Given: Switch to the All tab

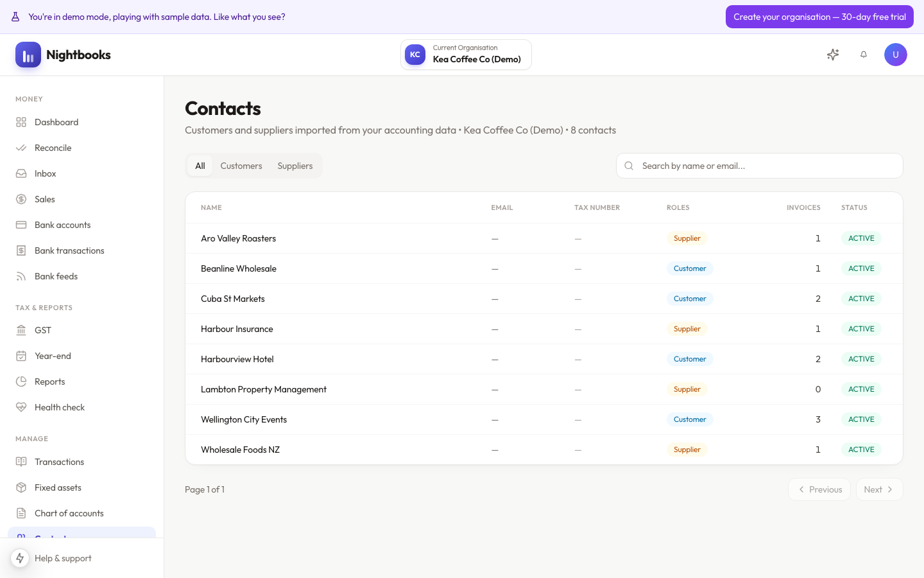Looking at the screenshot, I should pos(200,166).
